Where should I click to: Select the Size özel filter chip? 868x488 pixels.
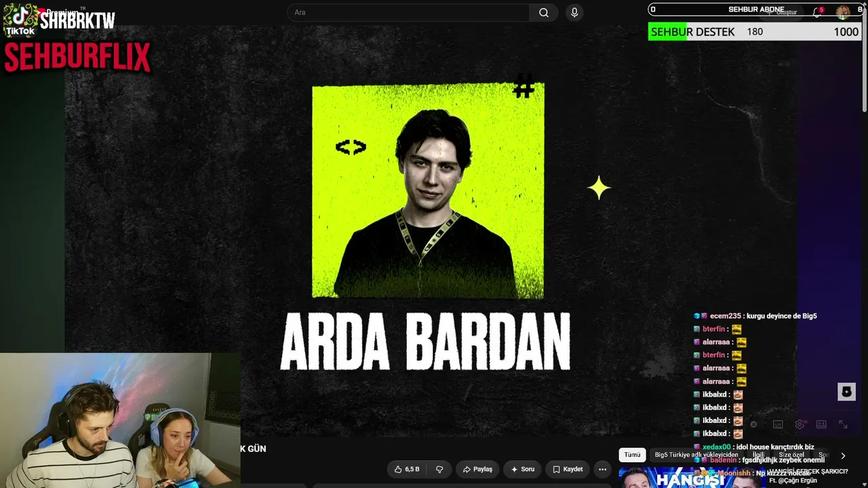pos(791,455)
